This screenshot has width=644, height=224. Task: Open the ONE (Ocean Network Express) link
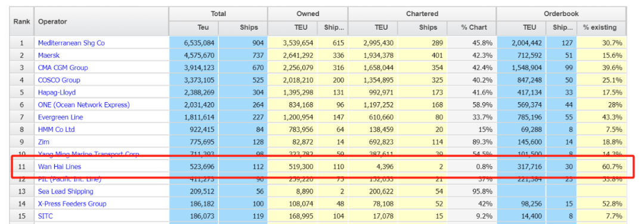[84, 105]
